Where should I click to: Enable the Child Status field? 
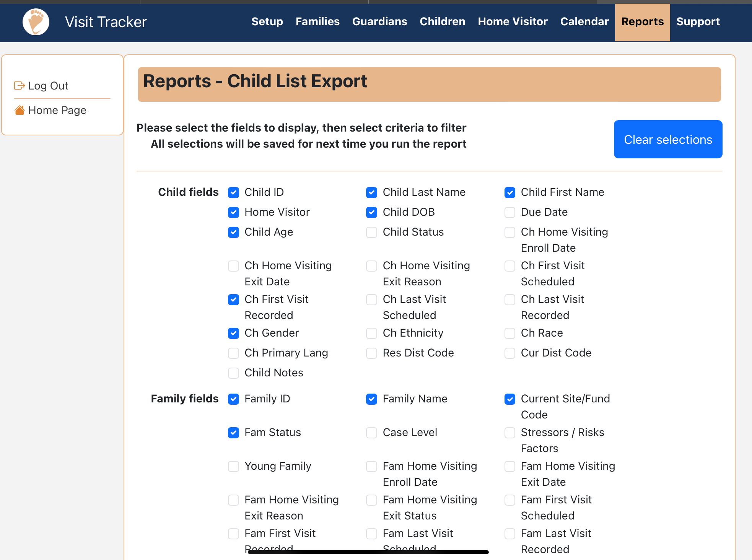tap(371, 232)
